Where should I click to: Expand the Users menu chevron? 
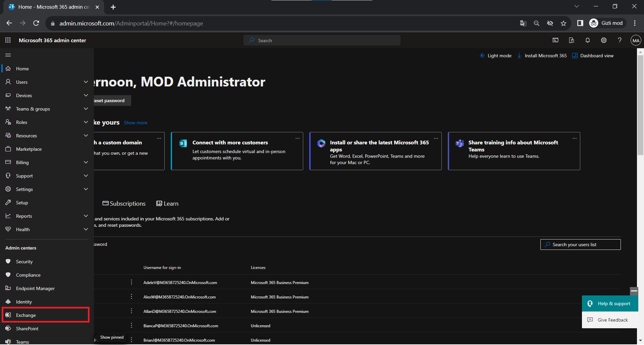[x=86, y=82]
